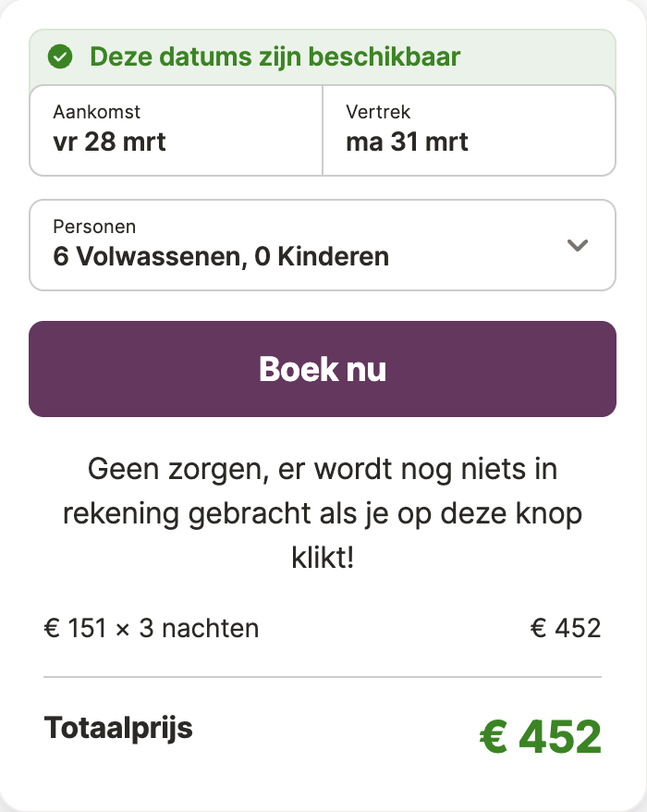Click the divider line above Totaalprijs
Viewport: 647px width, 812px height.
(x=323, y=676)
